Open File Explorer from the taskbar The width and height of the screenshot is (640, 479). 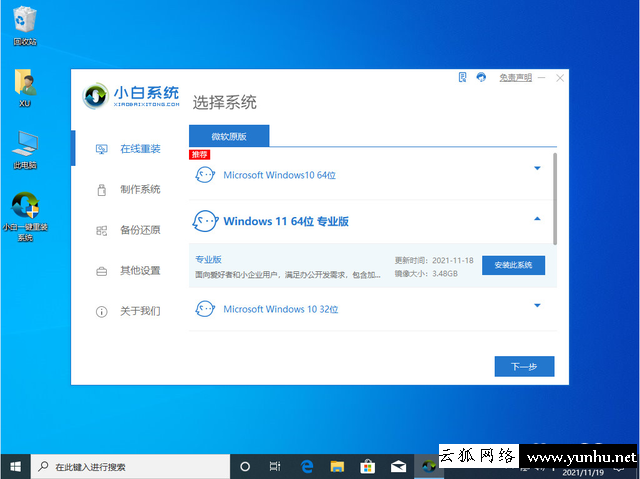click(337, 466)
